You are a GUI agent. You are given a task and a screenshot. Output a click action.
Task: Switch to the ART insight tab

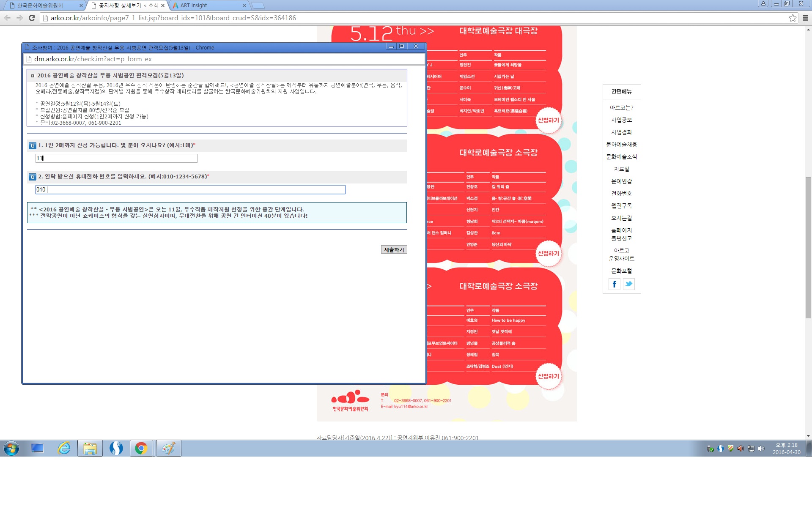209,5
